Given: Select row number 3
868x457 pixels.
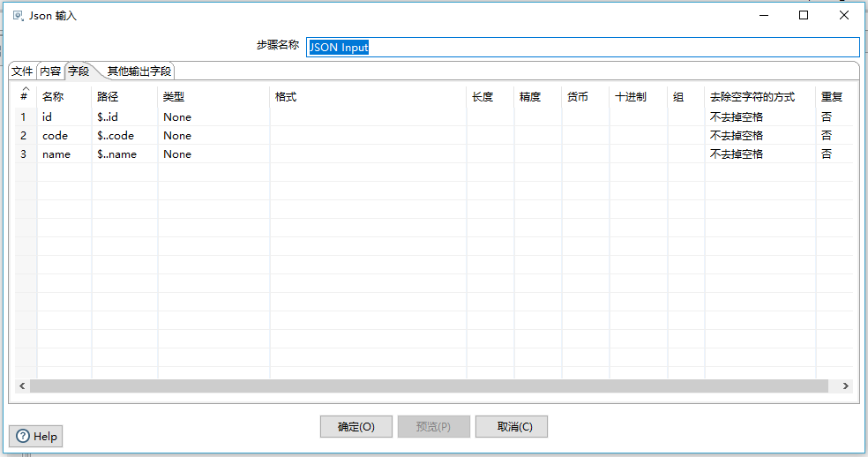Looking at the screenshot, I should (26, 154).
